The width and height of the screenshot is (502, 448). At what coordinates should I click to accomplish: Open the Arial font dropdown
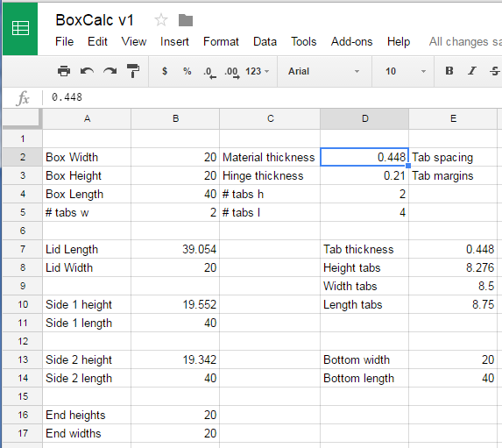point(323,71)
